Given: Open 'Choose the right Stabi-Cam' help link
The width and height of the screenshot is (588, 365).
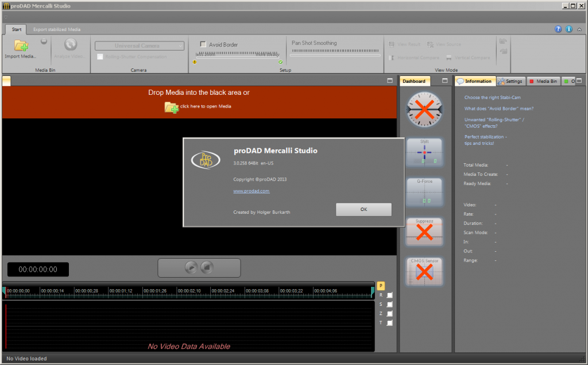Looking at the screenshot, I should pyautogui.click(x=492, y=97).
